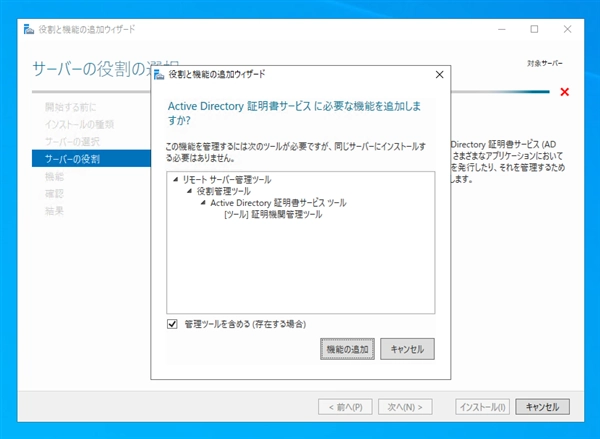Viewport: 600px width, 439px height.
Task: Toggle 管理ツールを含める checkbox
Action: point(172,324)
